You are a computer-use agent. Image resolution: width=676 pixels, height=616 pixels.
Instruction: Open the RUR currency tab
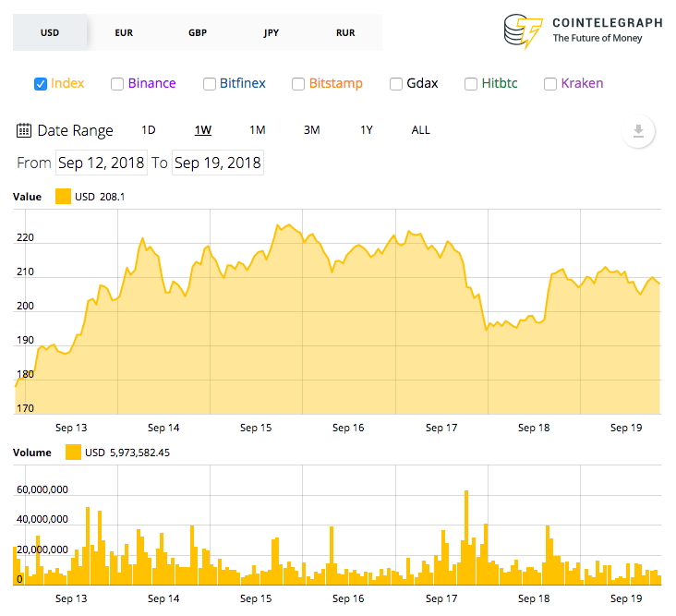pyautogui.click(x=345, y=32)
